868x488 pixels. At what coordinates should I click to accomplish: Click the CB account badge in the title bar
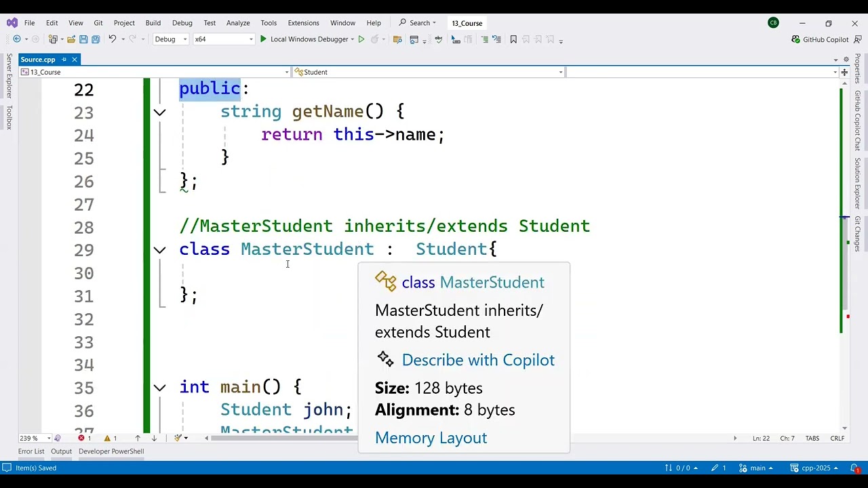point(773,23)
